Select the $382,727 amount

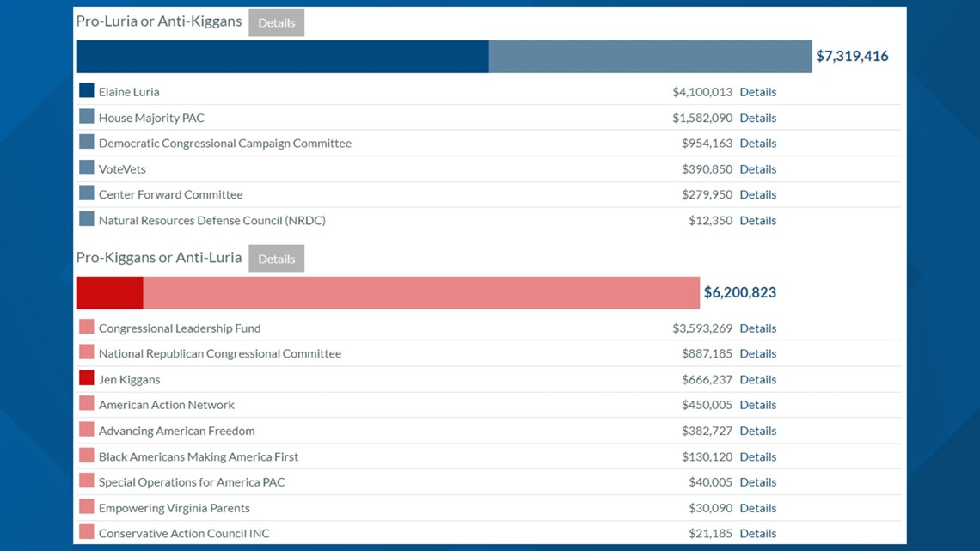point(707,431)
